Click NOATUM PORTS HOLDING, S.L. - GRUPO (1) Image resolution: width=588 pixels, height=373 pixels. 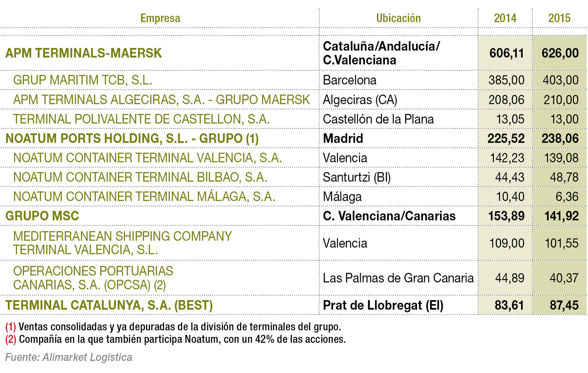(132, 138)
